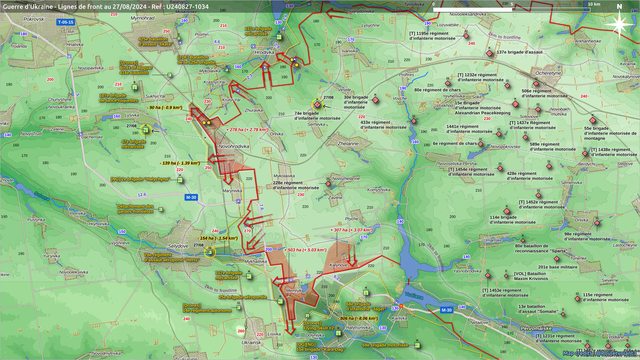This screenshot has width=640, height=360.
Task: Click the 433e régiment red diamond marker
Action: coord(414,121)
